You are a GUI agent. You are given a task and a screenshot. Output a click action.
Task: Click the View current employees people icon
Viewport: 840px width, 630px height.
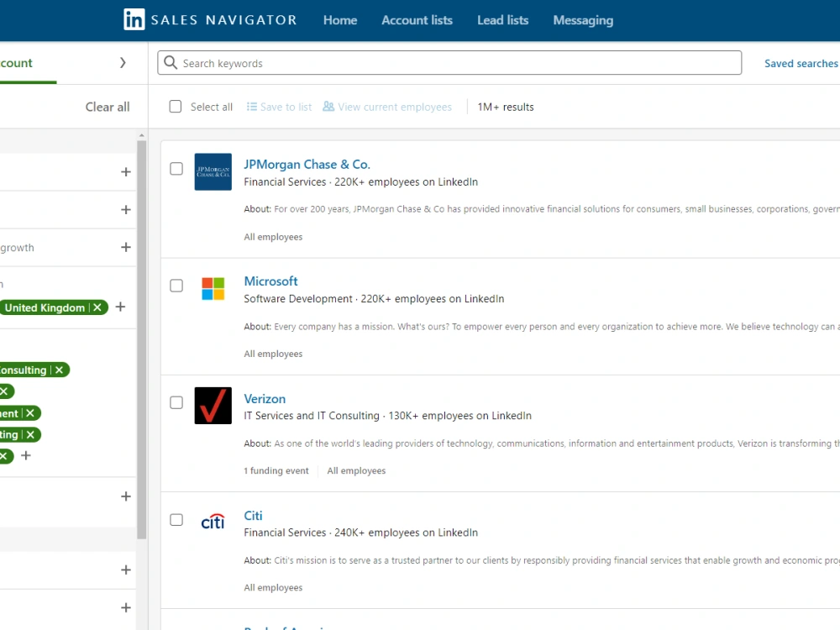pos(328,107)
